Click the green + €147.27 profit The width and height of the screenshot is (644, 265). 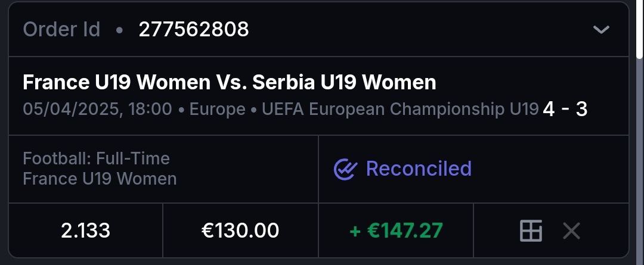coord(396,230)
